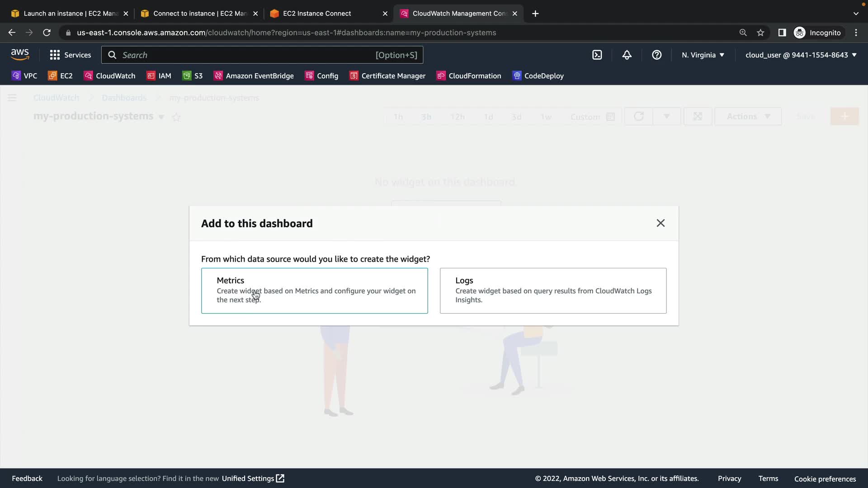Click the help question mark icon
868x488 pixels.
tap(656, 55)
